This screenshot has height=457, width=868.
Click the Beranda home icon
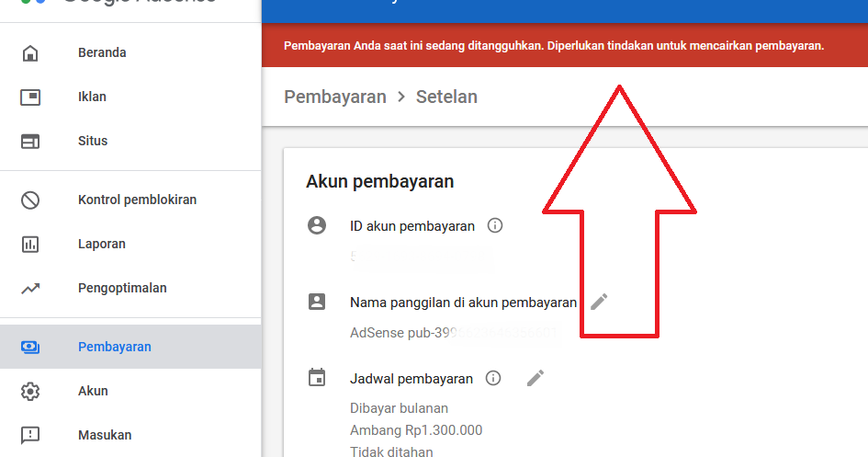(x=30, y=53)
